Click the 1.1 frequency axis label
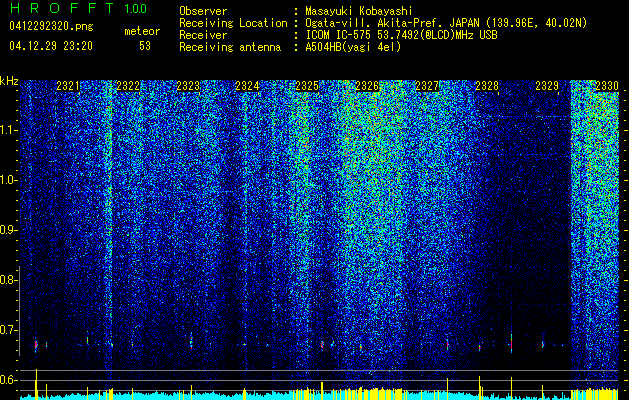This screenshot has width=629, height=400. (x=8, y=130)
